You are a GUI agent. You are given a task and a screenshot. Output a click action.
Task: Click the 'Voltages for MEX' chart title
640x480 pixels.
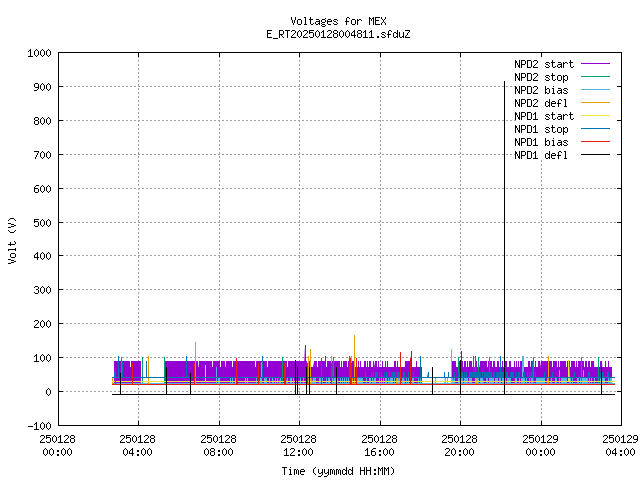[x=338, y=21]
